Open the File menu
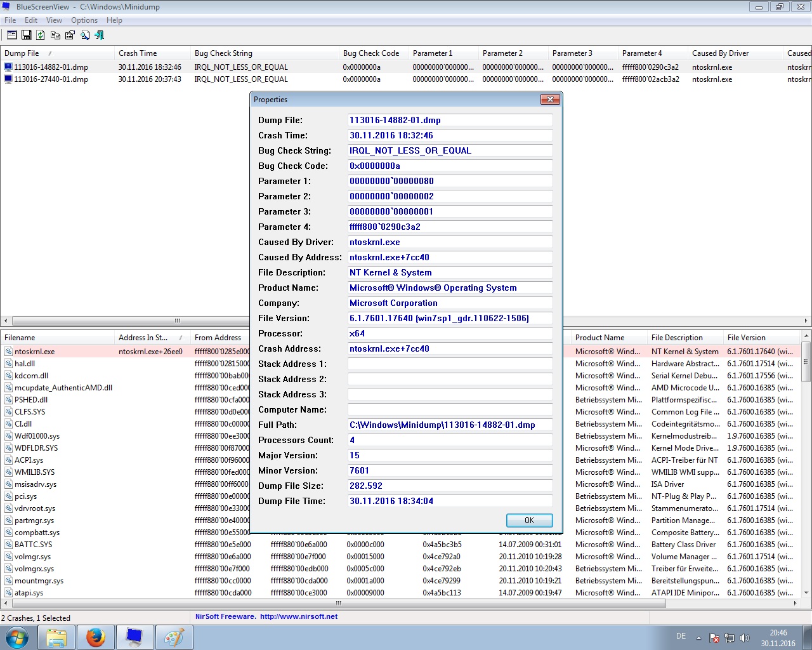This screenshot has height=650, width=812. point(11,20)
